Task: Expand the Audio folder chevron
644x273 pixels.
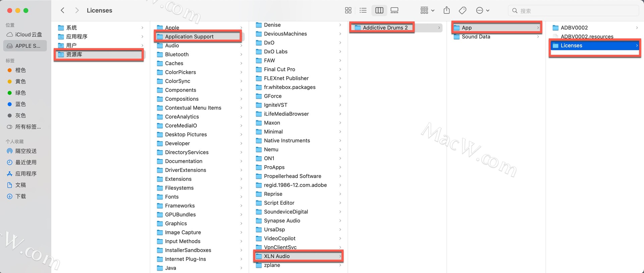Action: [x=241, y=45]
